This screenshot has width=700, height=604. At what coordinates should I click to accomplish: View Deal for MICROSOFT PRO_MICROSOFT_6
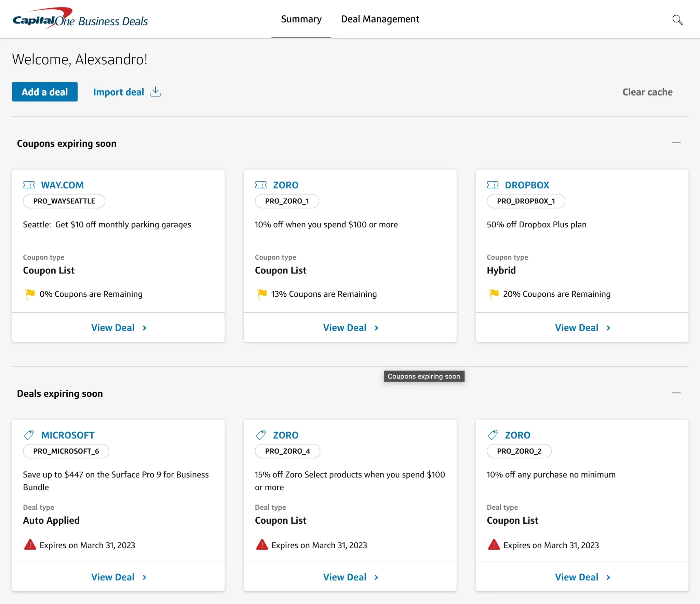click(118, 577)
